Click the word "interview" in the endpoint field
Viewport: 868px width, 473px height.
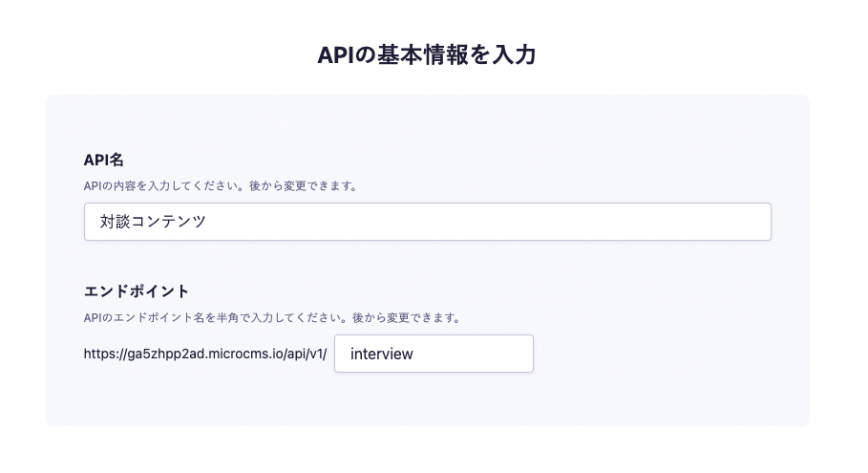point(381,354)
